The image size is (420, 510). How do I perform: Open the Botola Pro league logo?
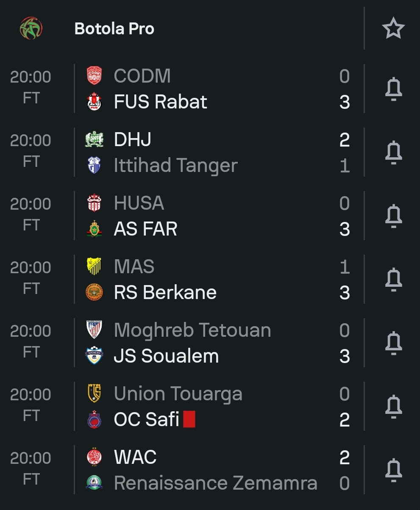pos(31,28)
